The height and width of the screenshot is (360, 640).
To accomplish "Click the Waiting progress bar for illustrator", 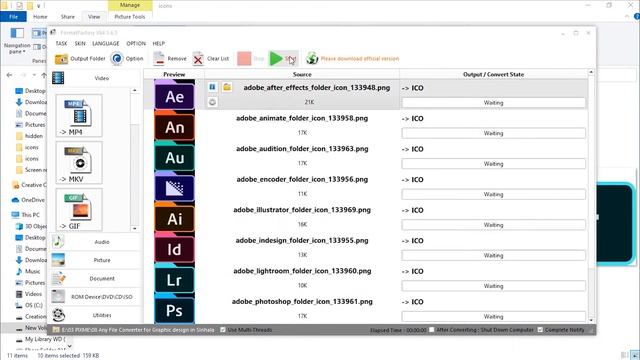I will click(x=493, y=225).
